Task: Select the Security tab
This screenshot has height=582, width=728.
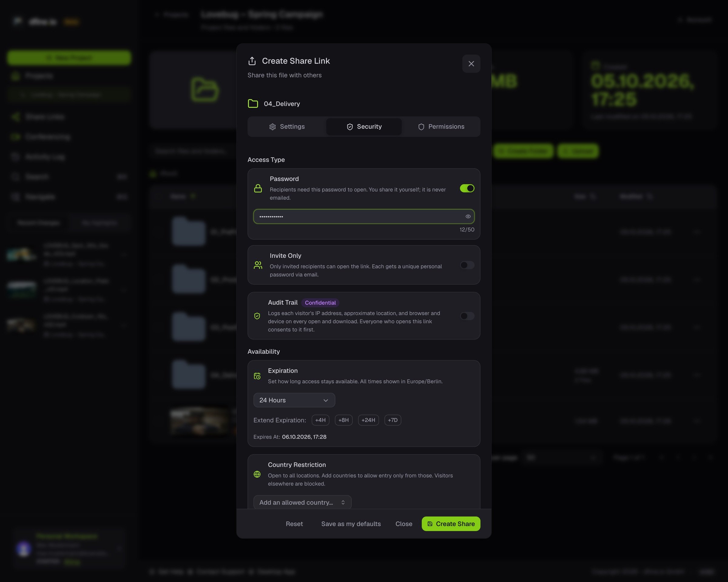Action: click(364, 126)
